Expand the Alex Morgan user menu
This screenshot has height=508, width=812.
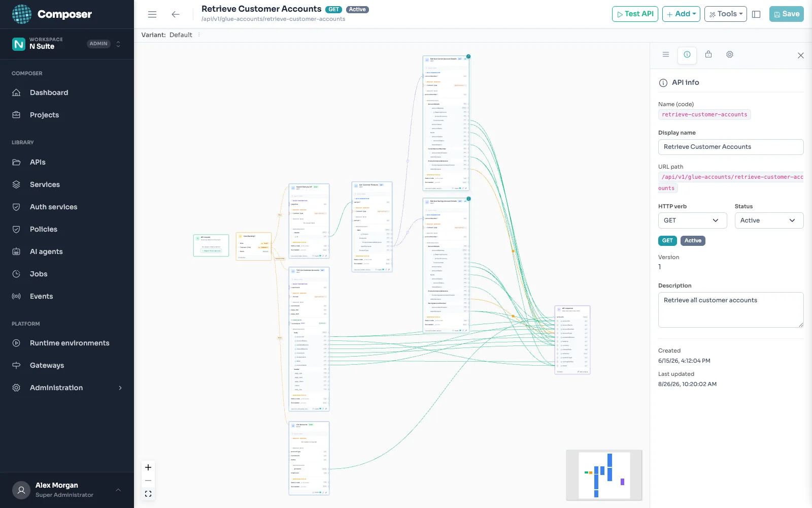click(118, 490)
